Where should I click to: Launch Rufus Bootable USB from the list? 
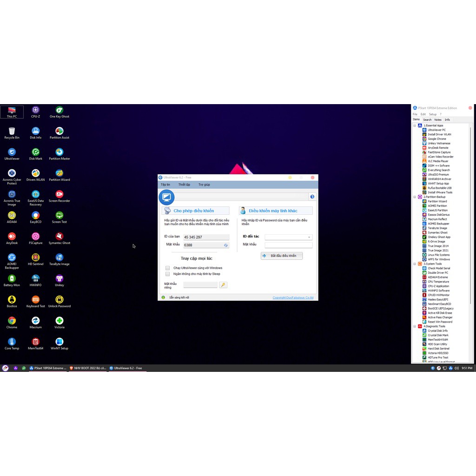point(438,188)
